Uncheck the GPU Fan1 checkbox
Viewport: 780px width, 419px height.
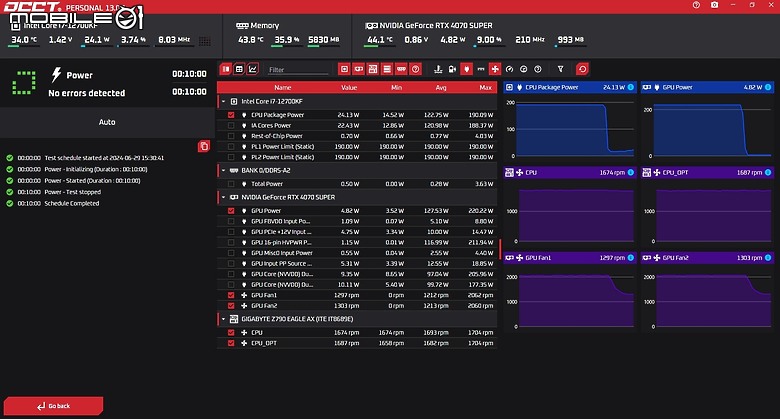[x=231, y=296]
